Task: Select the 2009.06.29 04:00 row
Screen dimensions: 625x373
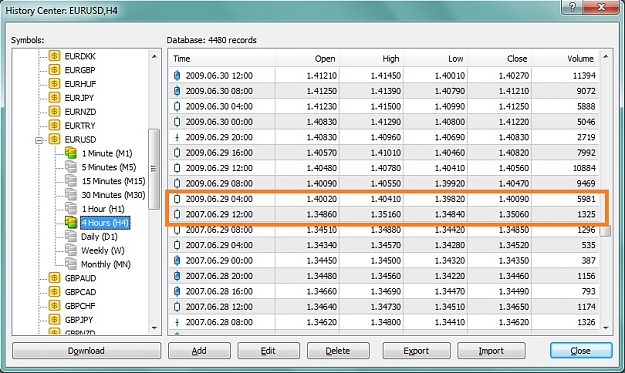Action: click(x=383, y=199)
